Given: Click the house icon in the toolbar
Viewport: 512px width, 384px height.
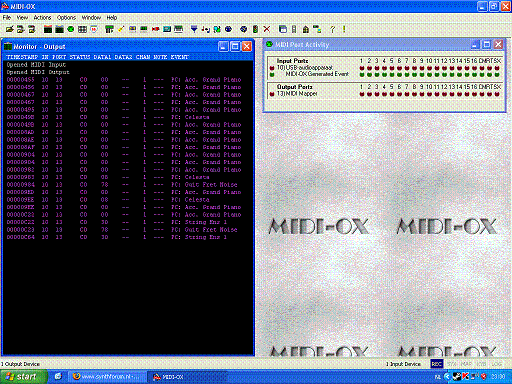Looking at the screenshot, I should 306,29.
